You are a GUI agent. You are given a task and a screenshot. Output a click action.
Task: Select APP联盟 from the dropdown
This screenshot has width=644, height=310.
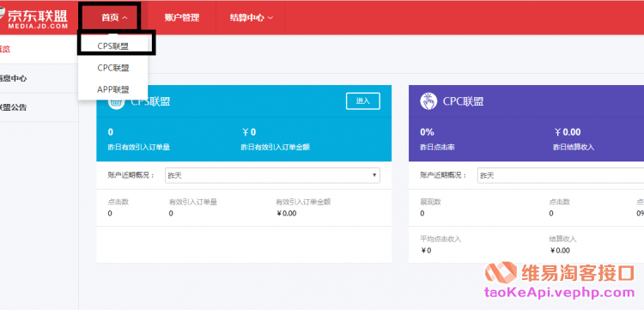[113, 89]
